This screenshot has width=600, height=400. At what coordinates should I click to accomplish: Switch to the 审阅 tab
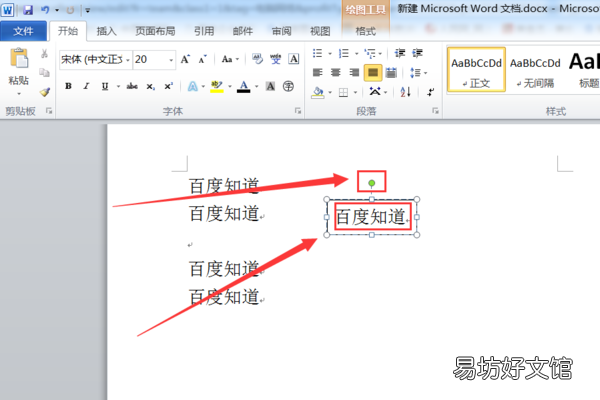click(282, 31)
